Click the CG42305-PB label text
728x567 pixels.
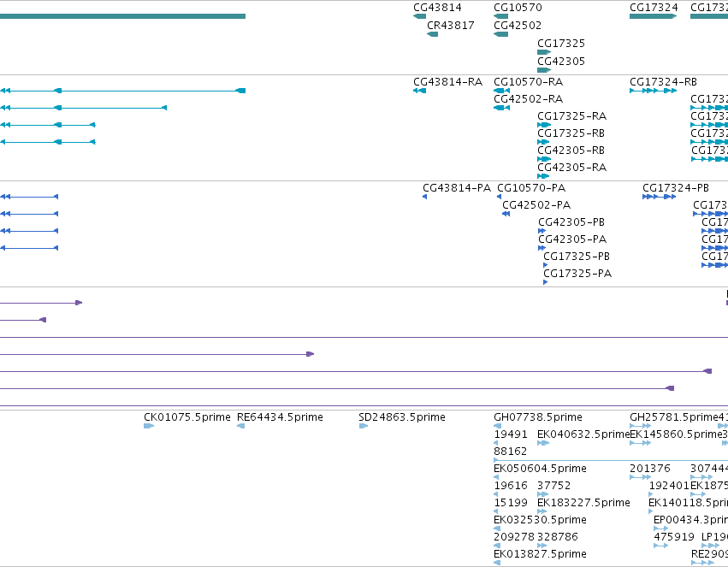pos(571,221)
